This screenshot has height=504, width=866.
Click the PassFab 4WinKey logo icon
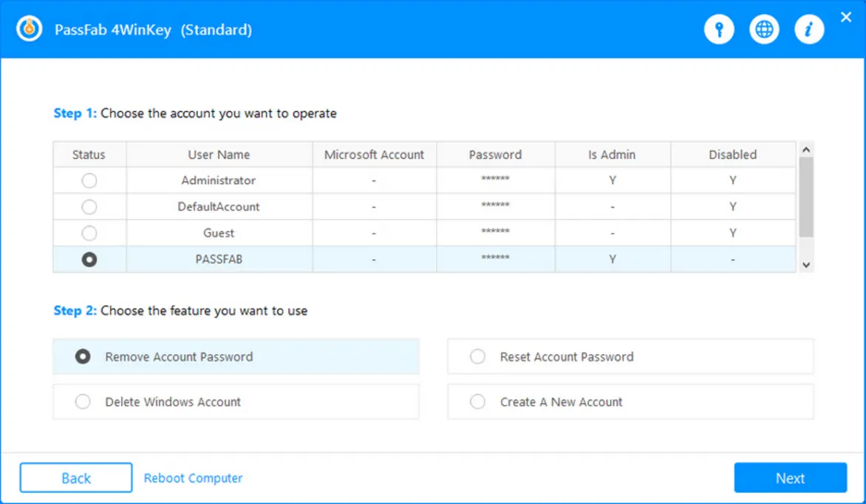click(28, 29)
